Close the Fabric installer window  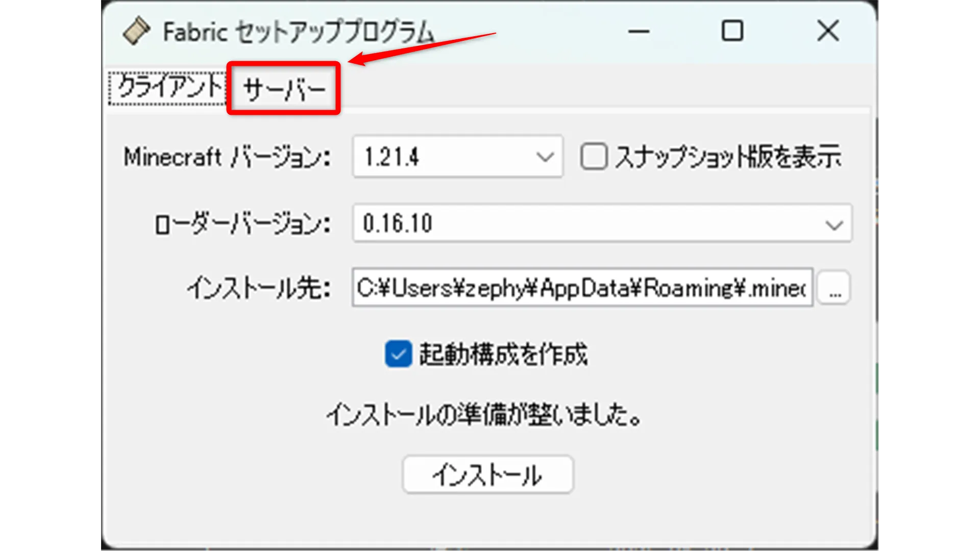828,31
